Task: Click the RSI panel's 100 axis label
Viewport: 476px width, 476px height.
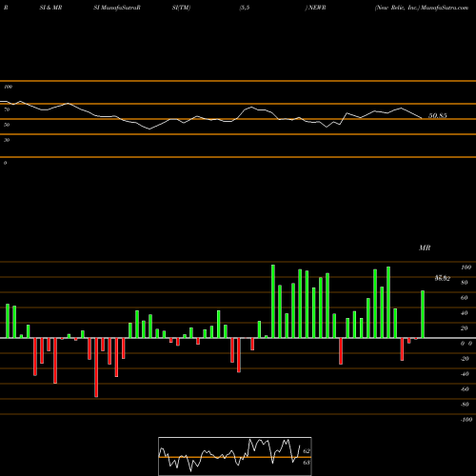Action: pos(8,87)
